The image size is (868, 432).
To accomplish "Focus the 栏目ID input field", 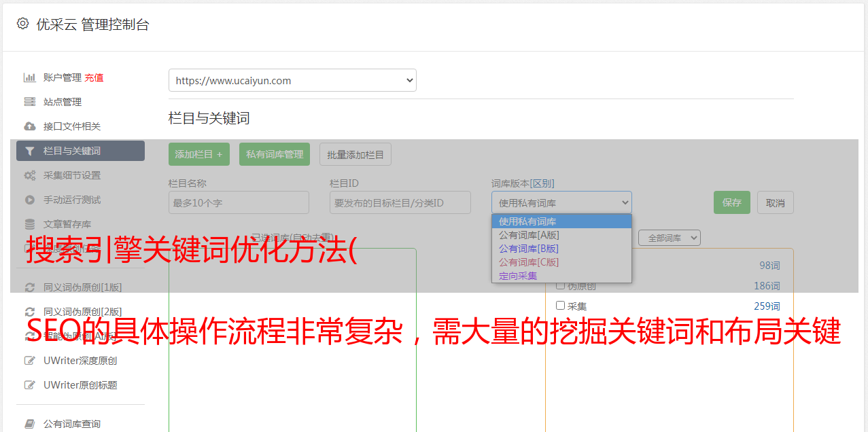I will tap(400, 202).
